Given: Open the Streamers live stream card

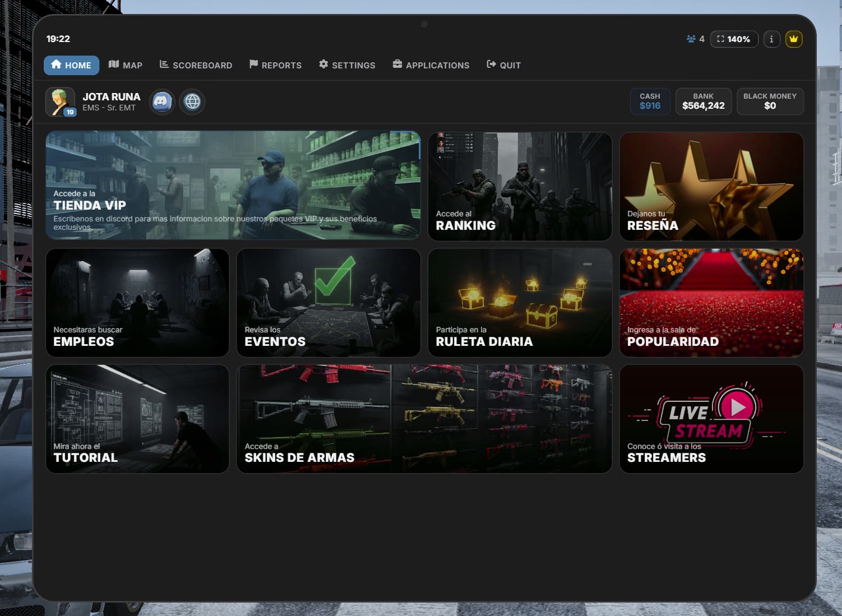Looking at the screenshot, I should pyautogui.click(x=711, y=419).
